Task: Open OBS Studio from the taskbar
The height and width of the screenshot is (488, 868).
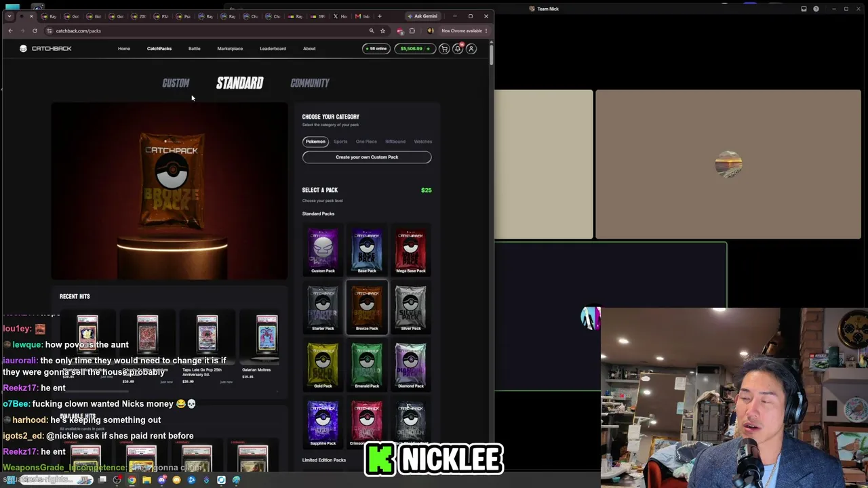Action: 117,480
